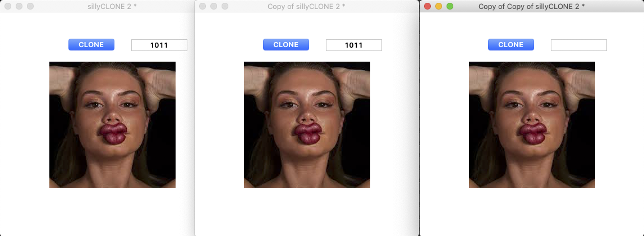Maximize the middle Copy of sillyCLONE 2 window

point(225,6)
